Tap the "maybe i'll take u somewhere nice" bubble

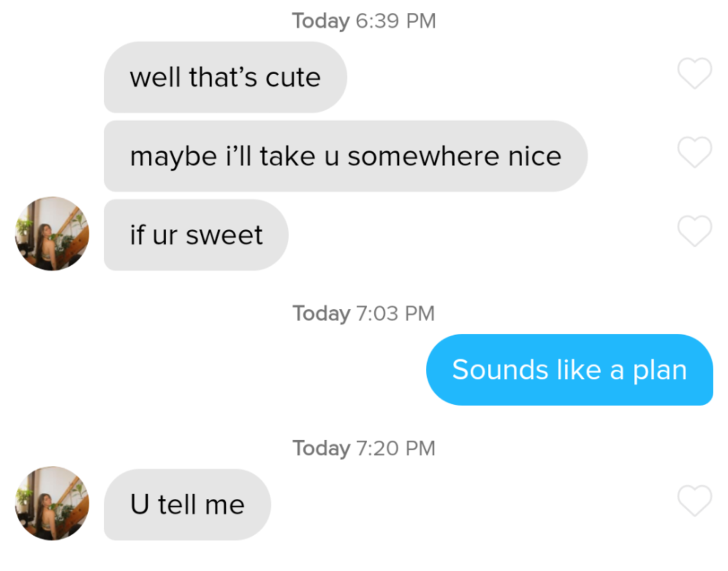click(346, 156)
